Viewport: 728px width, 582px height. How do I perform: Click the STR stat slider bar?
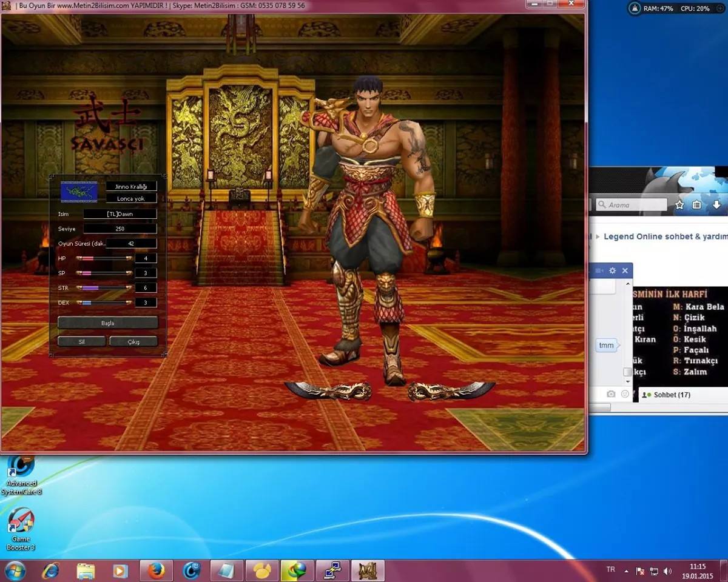(104, 287)
